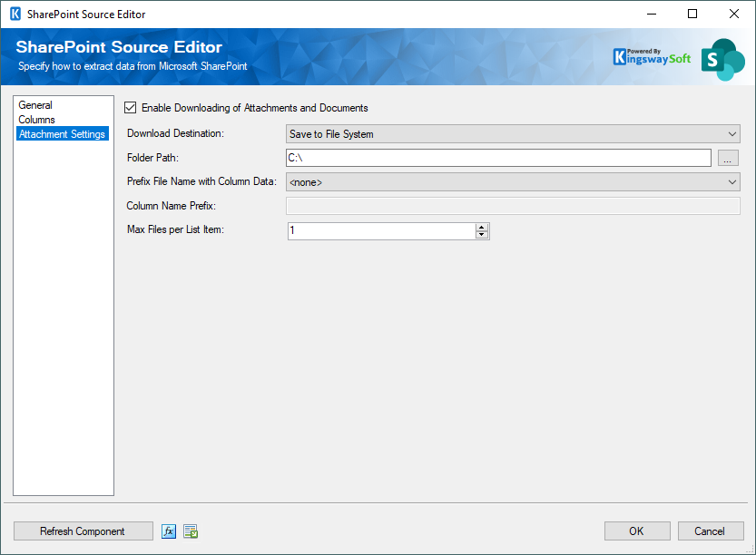This screenshot has width=756, height=555.
Task: Close the SharePoint Source Editor window
Action: coord(734,14)
